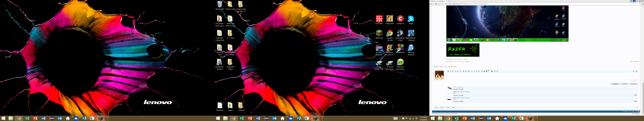The width and height of the screenshot is (644, 121).
Task: Open the Chrome hamburger menu
Action: [x=643, y=4]
